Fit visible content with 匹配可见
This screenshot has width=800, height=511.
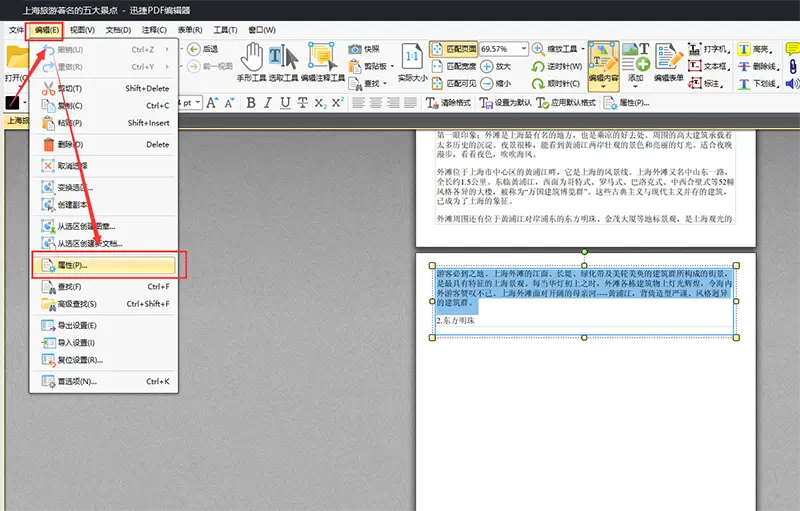pos(454,83)
